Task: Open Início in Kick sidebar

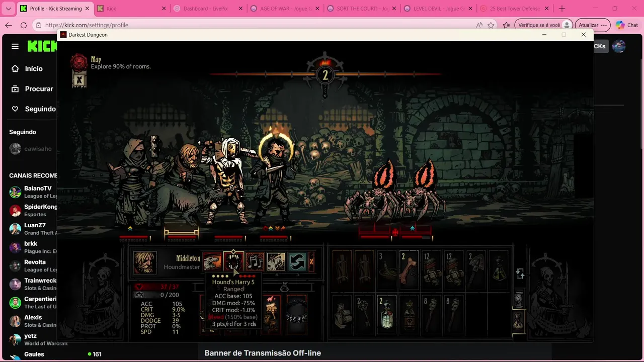Action: coord(28,68)
